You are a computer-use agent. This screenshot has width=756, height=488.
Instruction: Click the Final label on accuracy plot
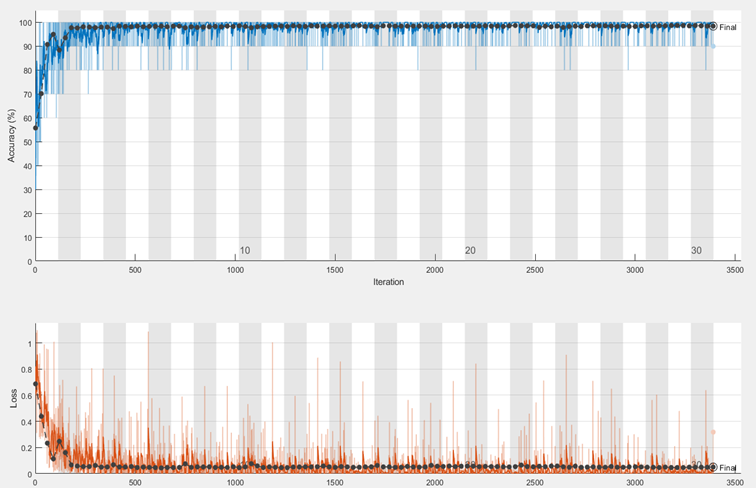(728, 27)
